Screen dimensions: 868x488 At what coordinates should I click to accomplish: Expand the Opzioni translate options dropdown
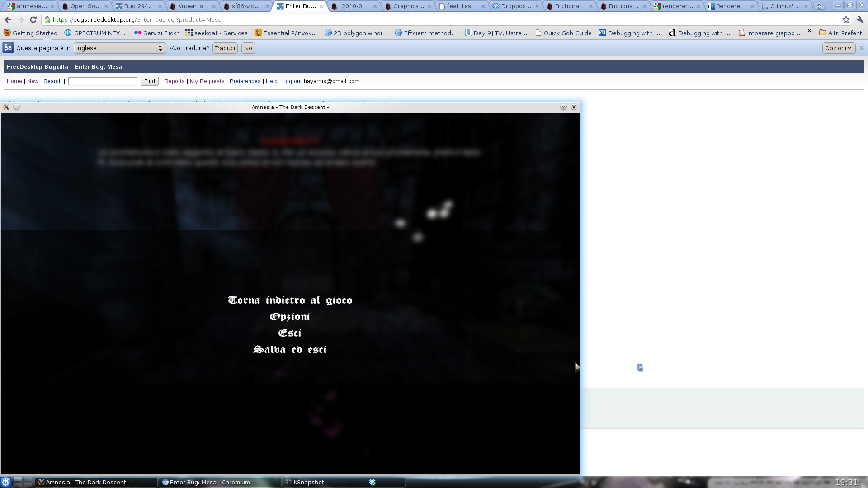pos(838,48)
